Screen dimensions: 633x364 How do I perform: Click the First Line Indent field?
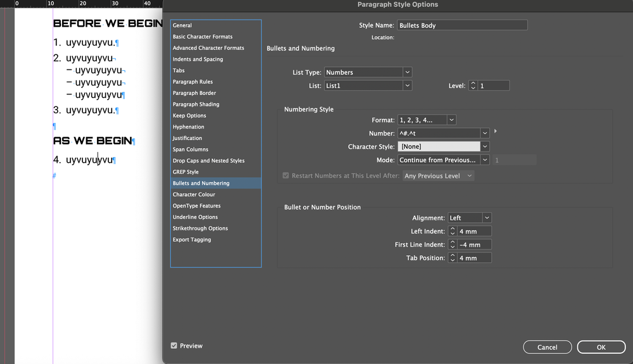coord(475,244)
